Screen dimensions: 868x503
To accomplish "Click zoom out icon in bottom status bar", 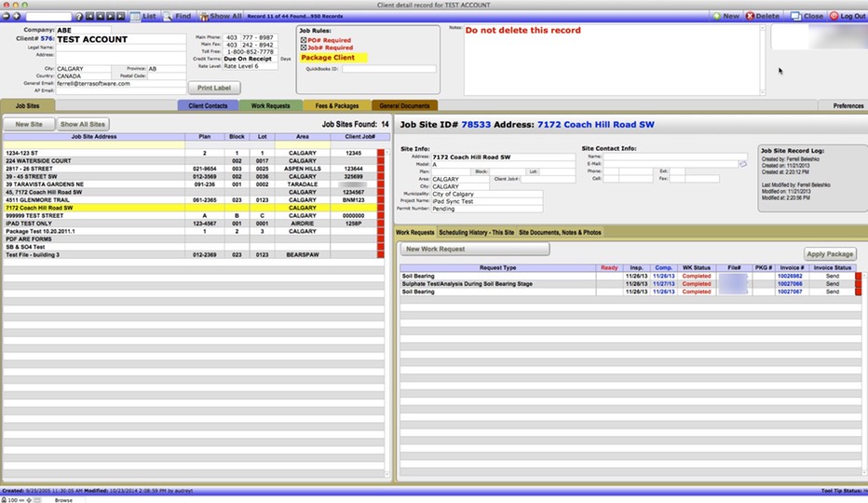I will [21, 499].
